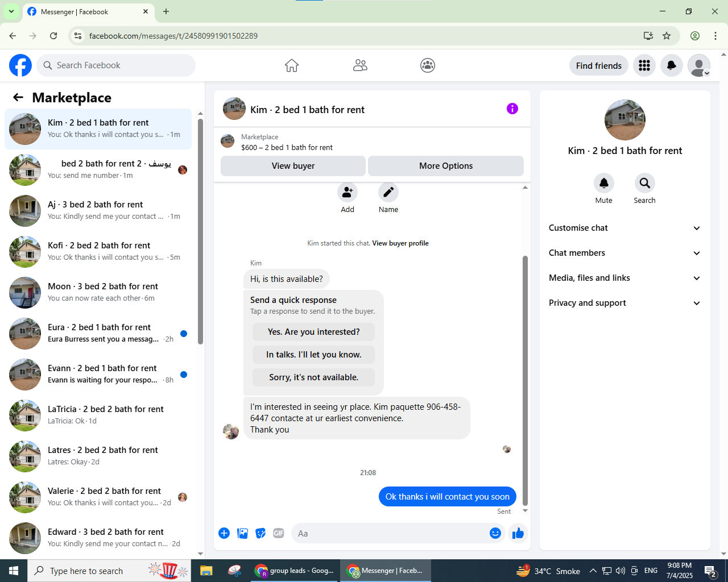728x582 pixels.
Task: Open conversation information purple icon
Action: [512, 109]
